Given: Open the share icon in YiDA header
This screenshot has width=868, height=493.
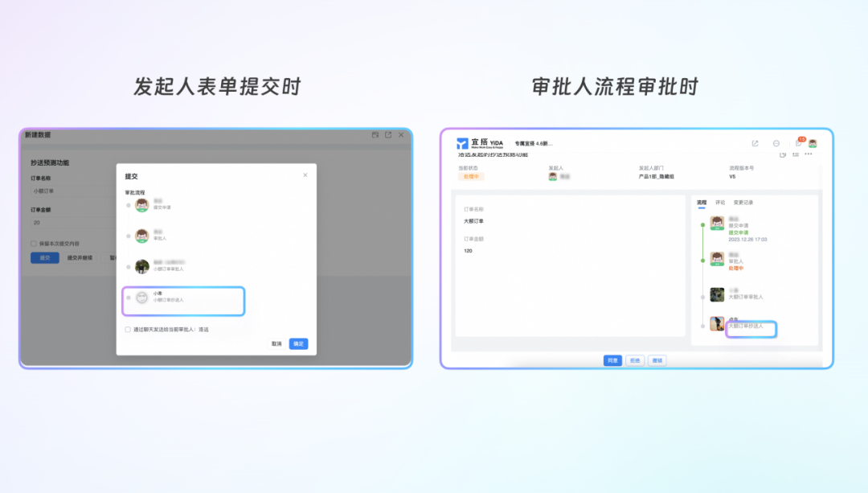Looking at the screenshot, I should click(755, 143).
